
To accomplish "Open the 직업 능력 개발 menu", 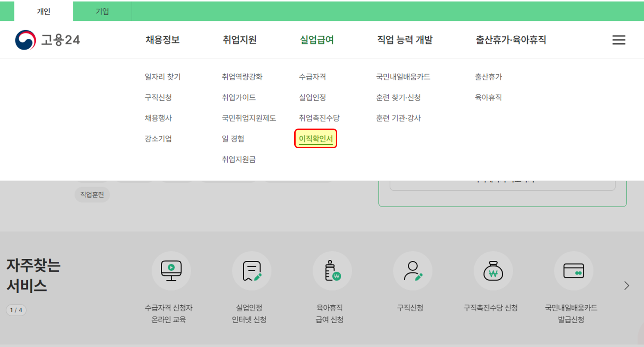I will [405, 40].
